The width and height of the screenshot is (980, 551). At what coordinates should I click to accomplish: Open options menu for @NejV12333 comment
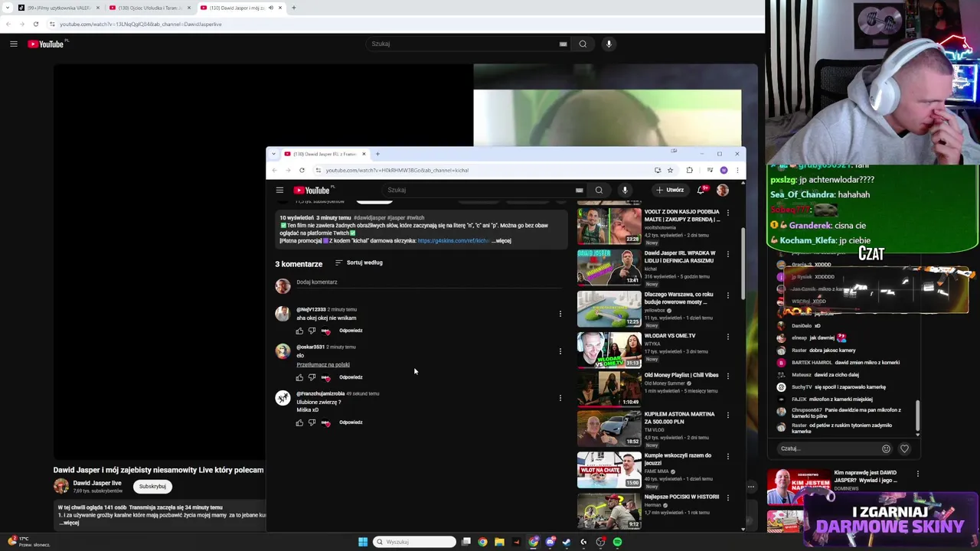coord(560,314)
